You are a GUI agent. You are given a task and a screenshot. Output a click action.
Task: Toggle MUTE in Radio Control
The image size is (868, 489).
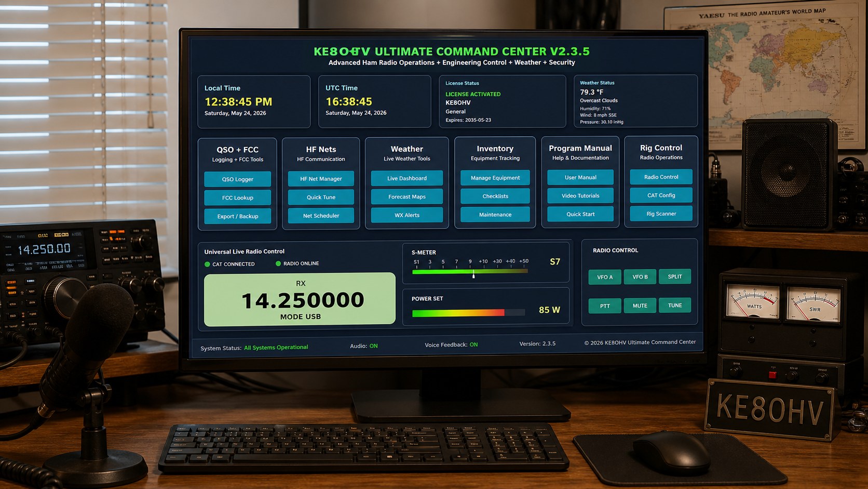click(640, 306)
